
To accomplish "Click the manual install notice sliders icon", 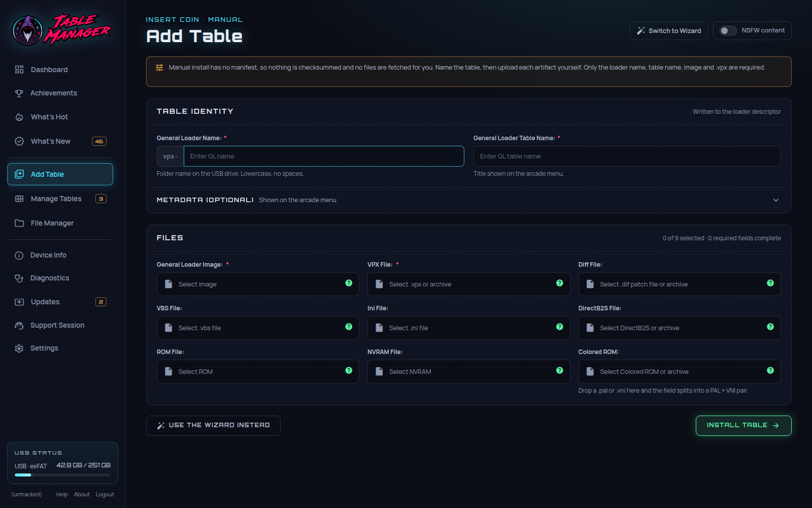I will pyautogui.click(x=159, y=68).
